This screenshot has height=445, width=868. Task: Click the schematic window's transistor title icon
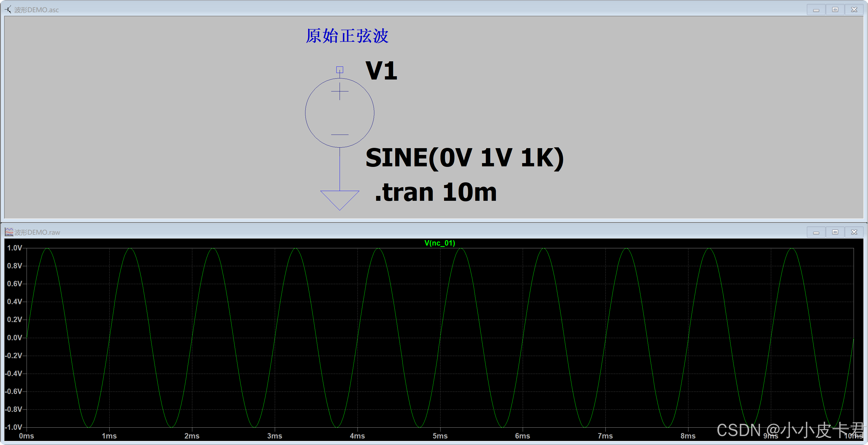(x=8, y=9)
